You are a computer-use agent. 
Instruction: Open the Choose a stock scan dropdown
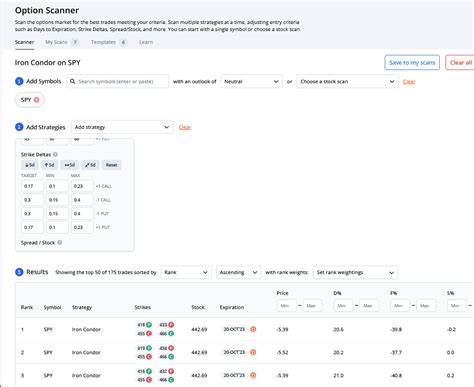(x=347, y=81)
